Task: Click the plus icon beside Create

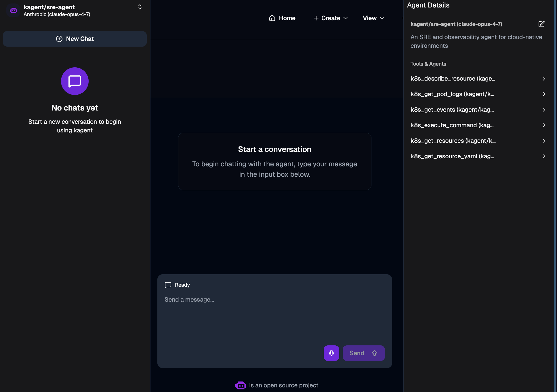Action: click(316, 18)
